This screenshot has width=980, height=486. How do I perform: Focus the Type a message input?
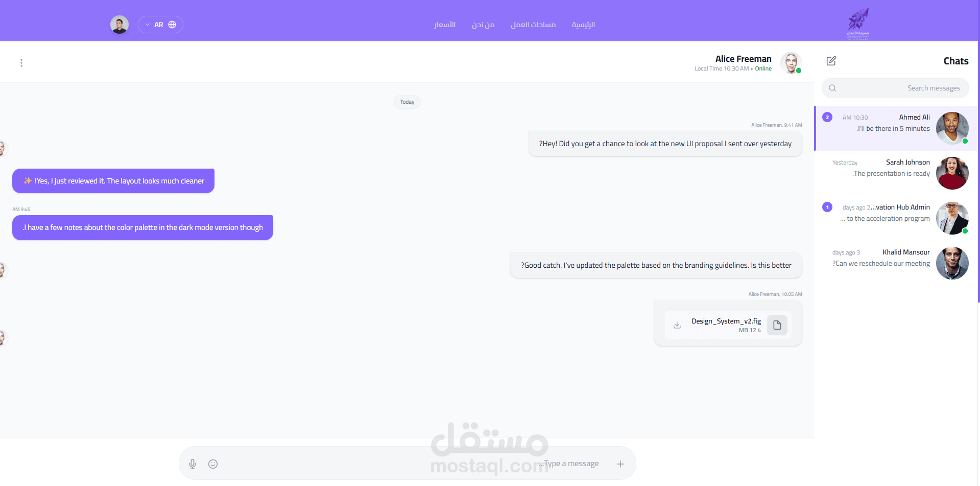pos(408,464)
